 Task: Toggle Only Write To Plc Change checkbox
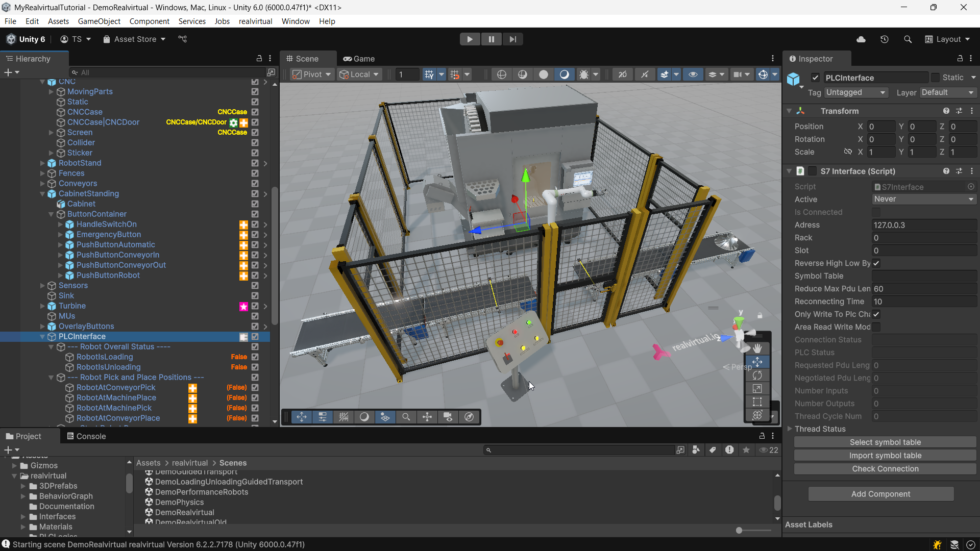(876, 314)
